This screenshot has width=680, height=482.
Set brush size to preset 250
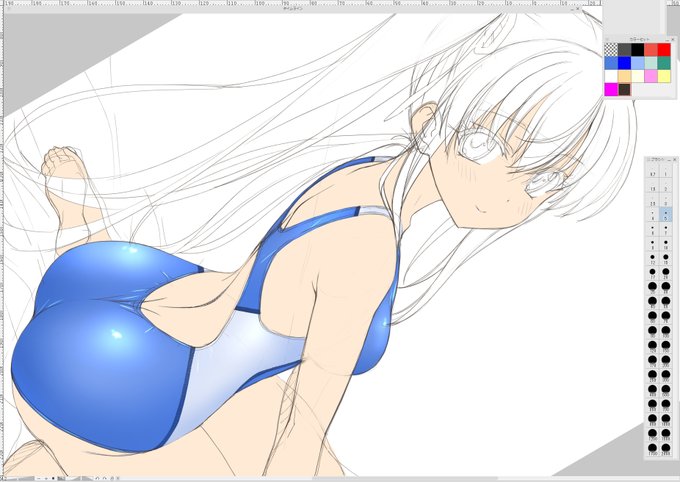[652, 377]
